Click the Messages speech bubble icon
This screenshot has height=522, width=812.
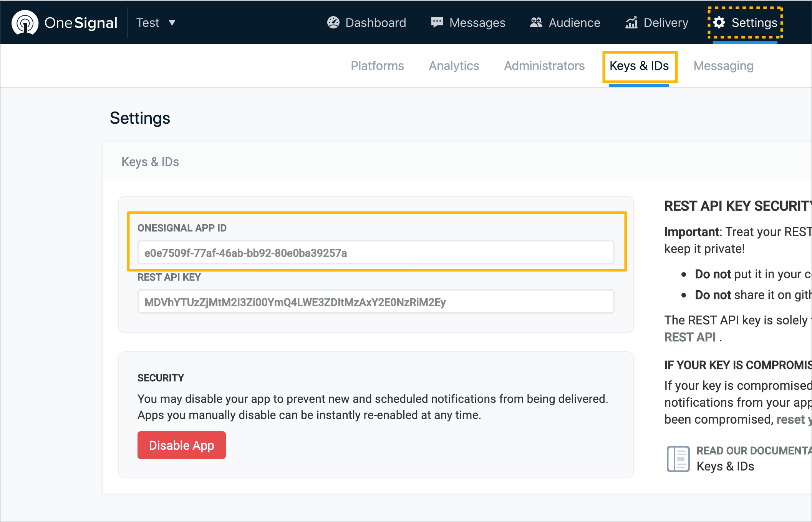click(x=437, y=22)
